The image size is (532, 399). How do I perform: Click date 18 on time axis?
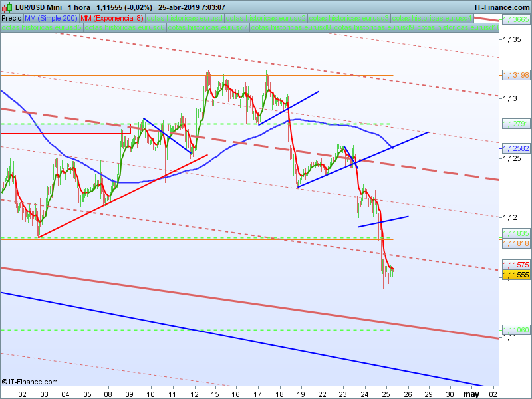(x=279, y=394)
